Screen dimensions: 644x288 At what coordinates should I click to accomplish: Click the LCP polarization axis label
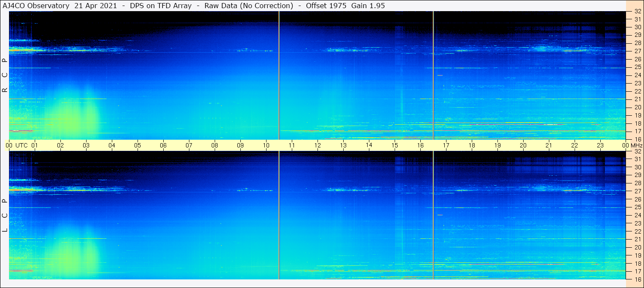pyautogui.click(x=5, y=215)
